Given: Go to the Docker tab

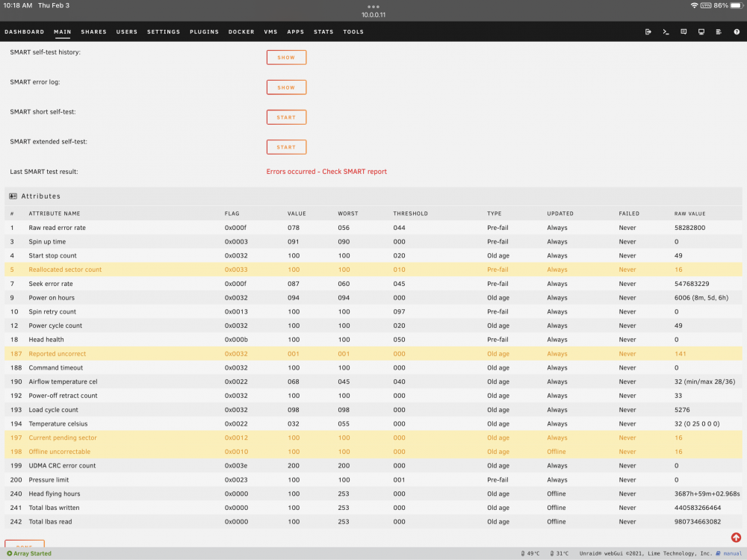Looking at the screenshot, I should coord(241,32).
